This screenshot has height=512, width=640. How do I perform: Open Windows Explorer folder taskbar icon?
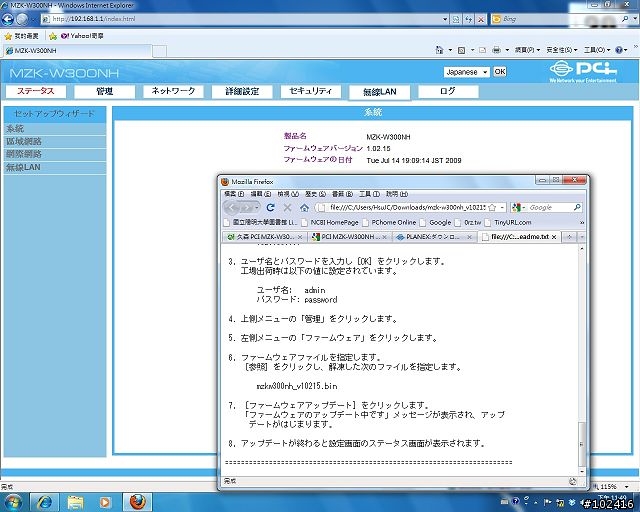[x=75, y=502]
